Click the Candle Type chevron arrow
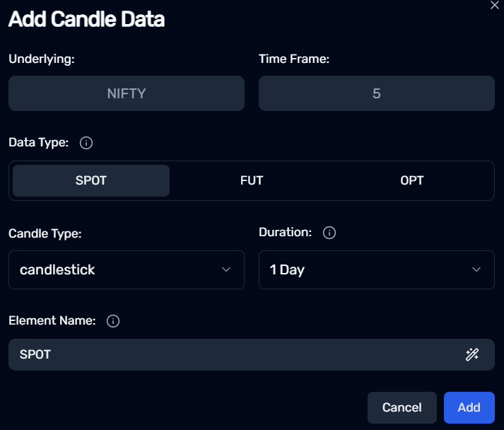504x430 pixels. coord(226,269)
